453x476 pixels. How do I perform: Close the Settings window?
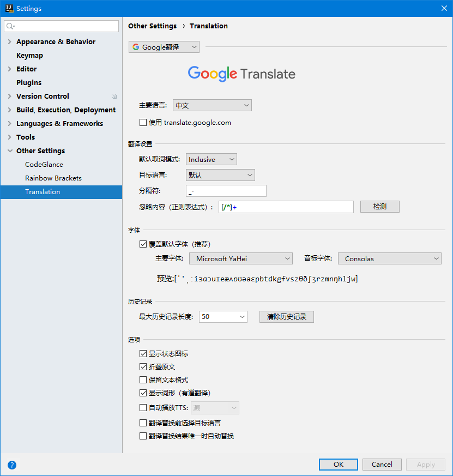pyautogui.click(x=444, y=8)
